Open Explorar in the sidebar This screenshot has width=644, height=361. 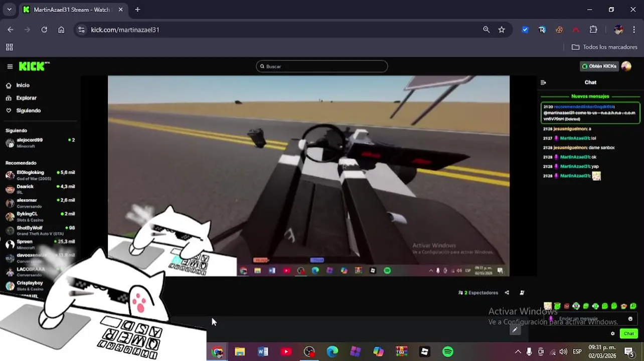[26, 98]
